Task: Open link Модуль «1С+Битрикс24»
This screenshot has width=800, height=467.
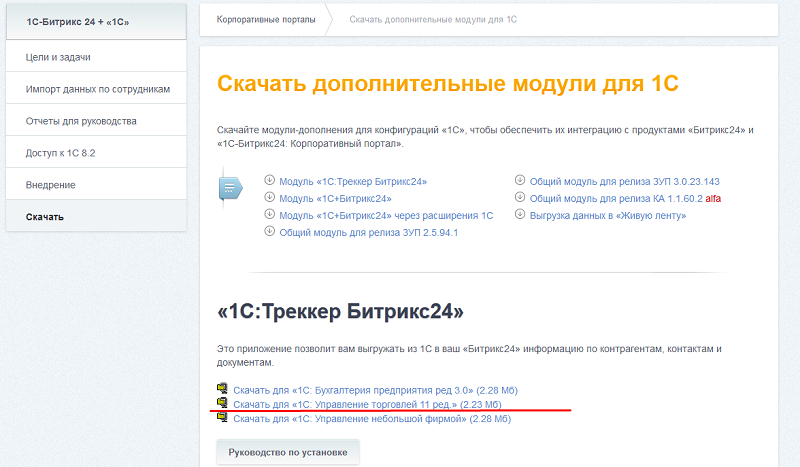Action: tap(335, 199)
